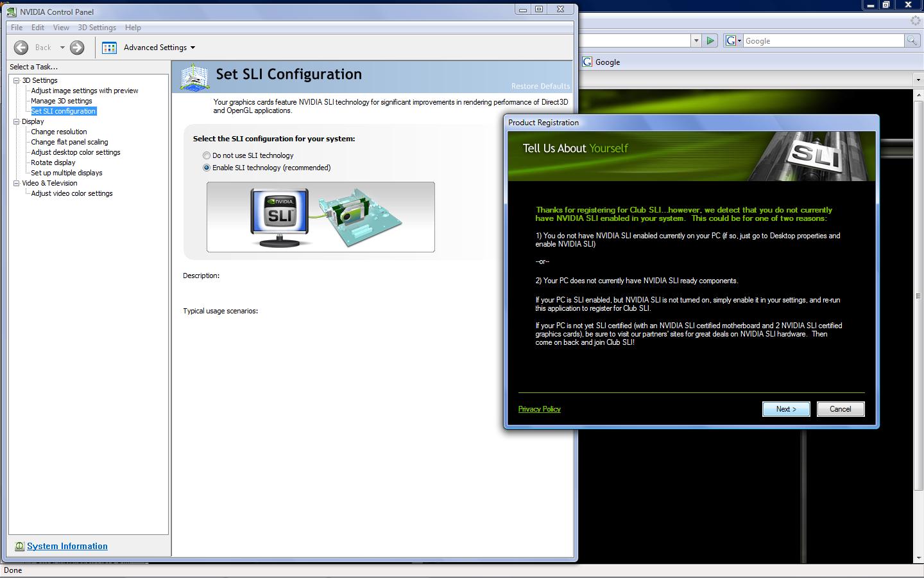This screenshot has width=924, height=578.
Task: Open the 3D Settings menu
Action: pos(97,28)
